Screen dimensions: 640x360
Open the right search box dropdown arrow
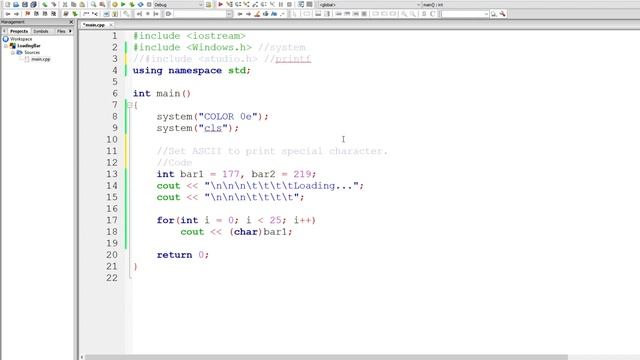click(x=486, y=14)
